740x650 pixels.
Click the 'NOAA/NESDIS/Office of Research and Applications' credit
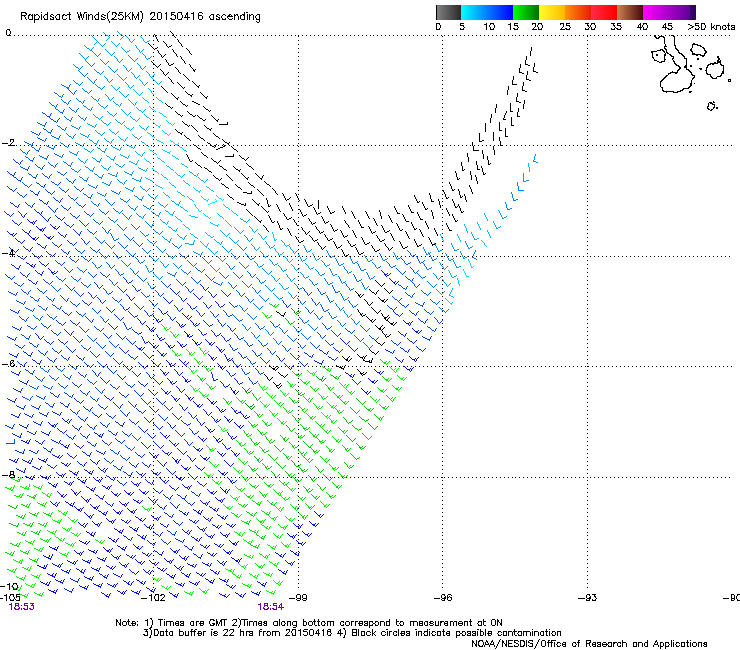(589, 644)
